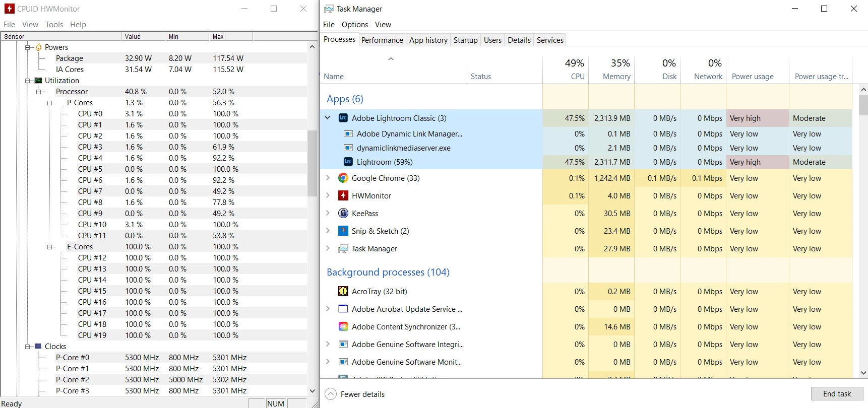The image size is (868, 408).
Task: Click the Task Manager scrollbar up arrow
Action: pos(863,89)
